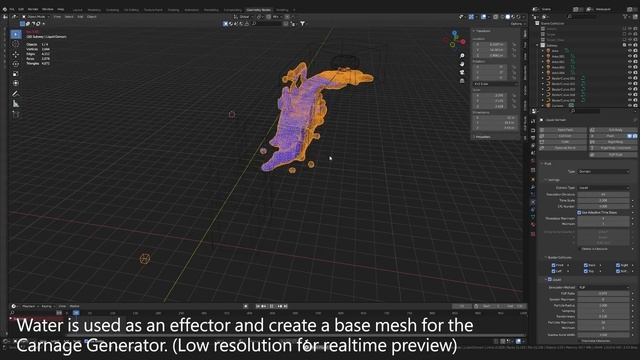Click the CFL Number slider field
Image resolution: width=640 pixels, height=360 pixels.
(603, 207)
